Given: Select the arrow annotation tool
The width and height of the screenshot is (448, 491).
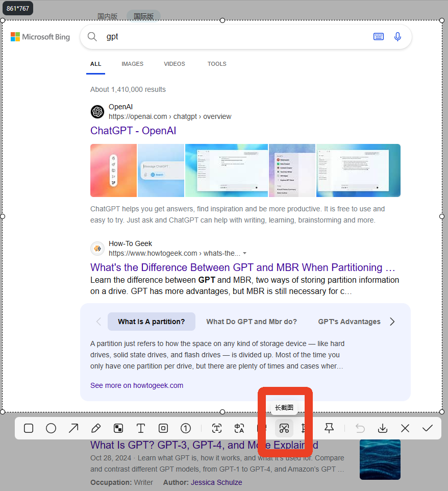Looking at the screenshot, I should pos(73,428).
